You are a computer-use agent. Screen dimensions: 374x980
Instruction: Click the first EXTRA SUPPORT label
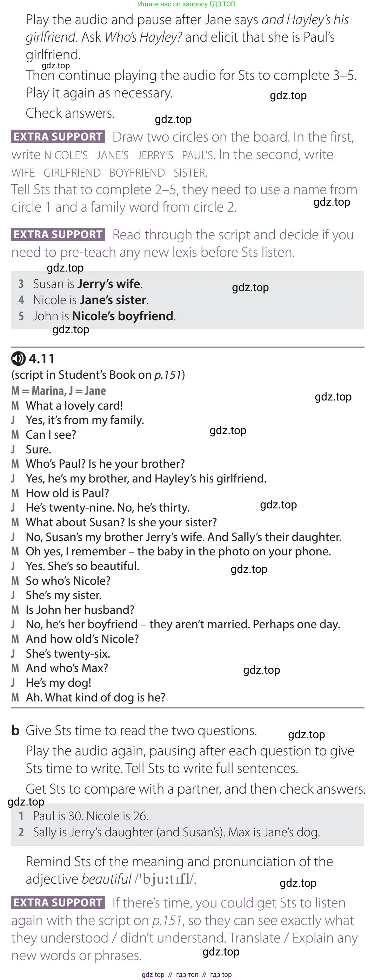point(58,137)
